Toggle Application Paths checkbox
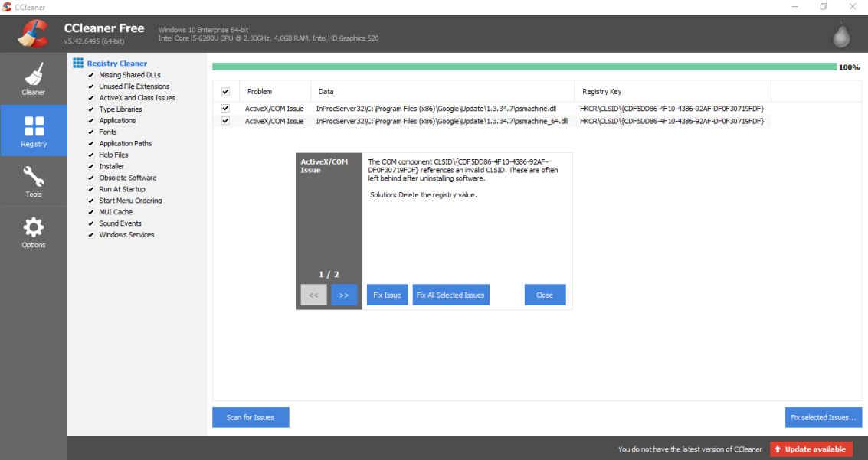868x460 pixels. [x=91, y=144]
